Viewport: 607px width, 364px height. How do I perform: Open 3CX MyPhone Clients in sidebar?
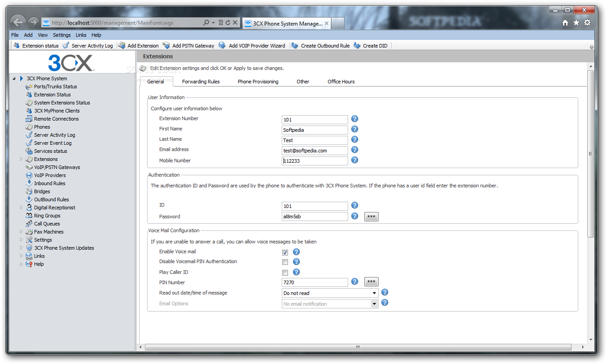point(57,111)
